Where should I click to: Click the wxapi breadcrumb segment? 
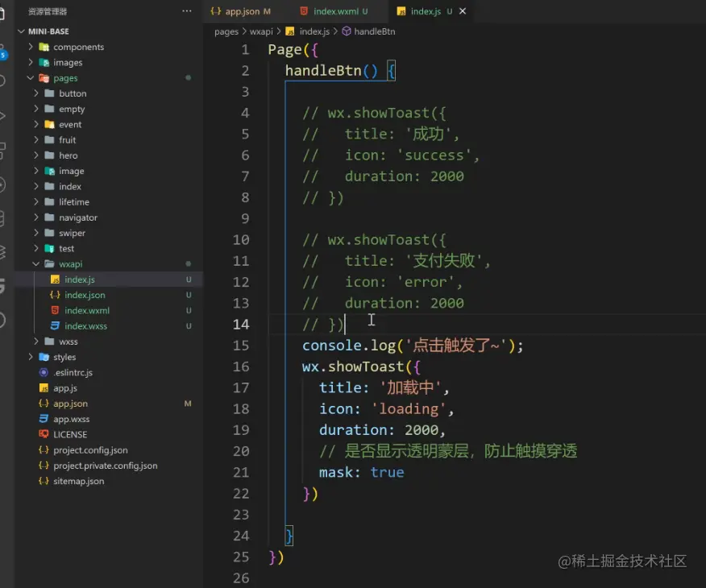(x=261, y=31)
